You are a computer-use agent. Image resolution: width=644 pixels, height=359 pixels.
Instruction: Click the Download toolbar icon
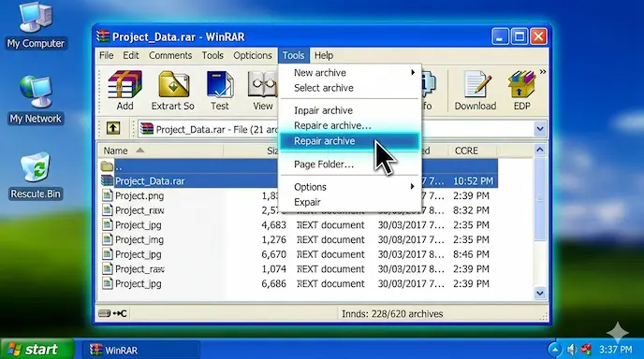(x=476, y=84)
